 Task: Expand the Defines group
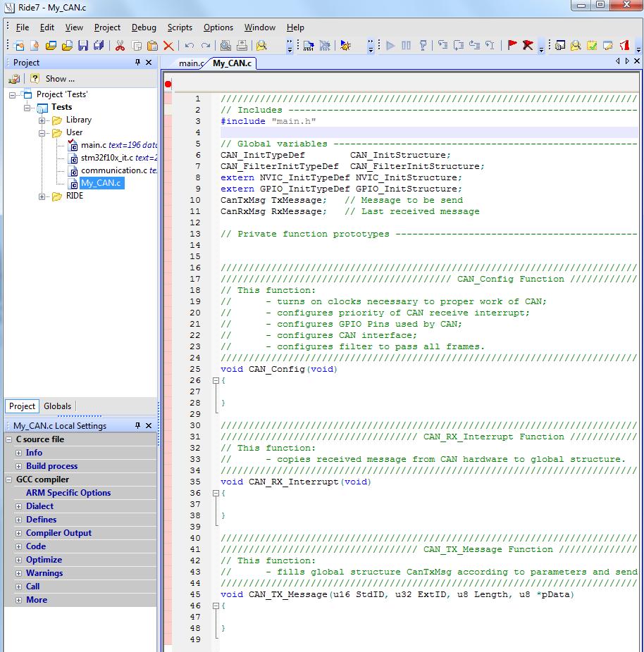coord(19,520)
